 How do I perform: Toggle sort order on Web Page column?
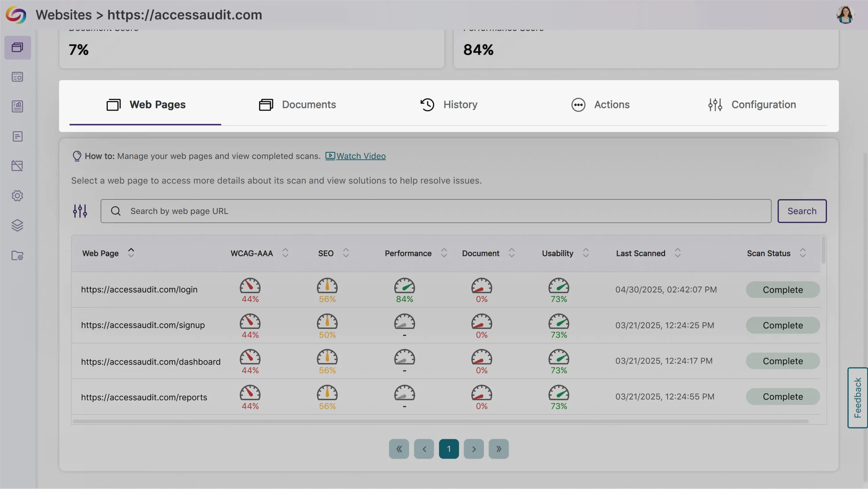[x=131, y=253]
